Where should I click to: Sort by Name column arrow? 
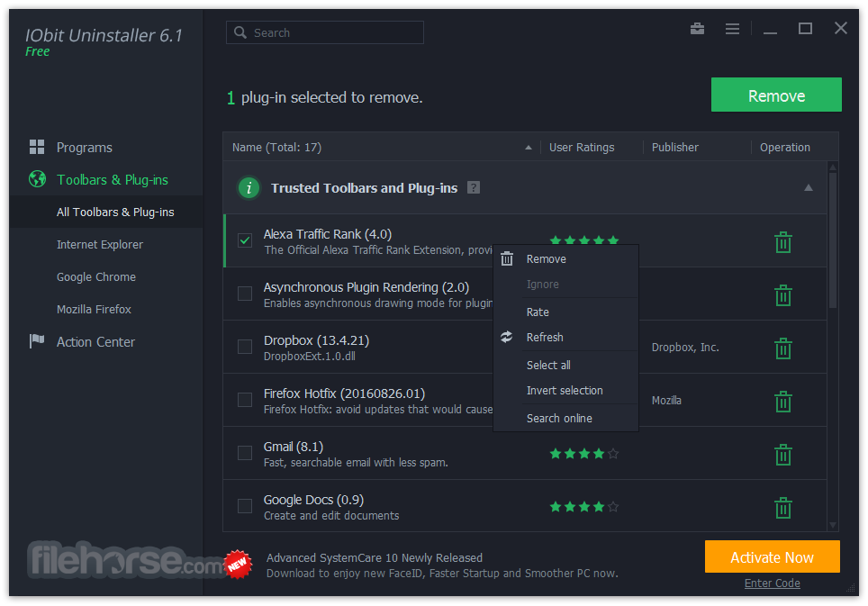coord(529,147)
